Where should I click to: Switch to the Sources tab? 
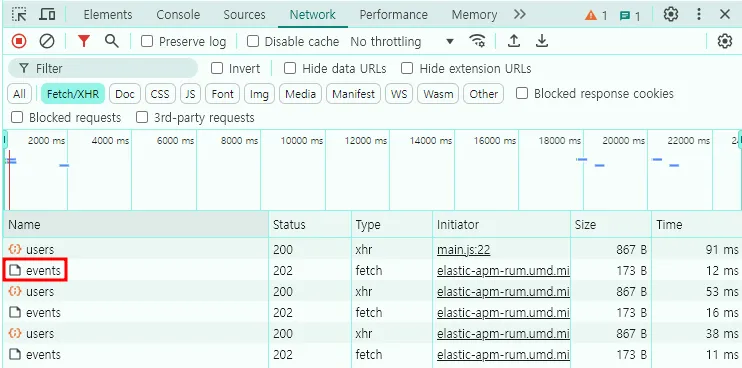coord(244,15)
